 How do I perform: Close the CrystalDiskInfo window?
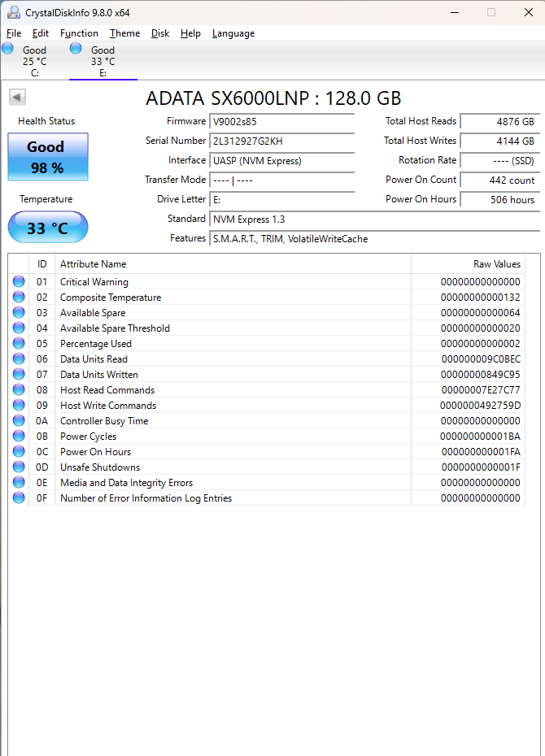pos(529,12)
